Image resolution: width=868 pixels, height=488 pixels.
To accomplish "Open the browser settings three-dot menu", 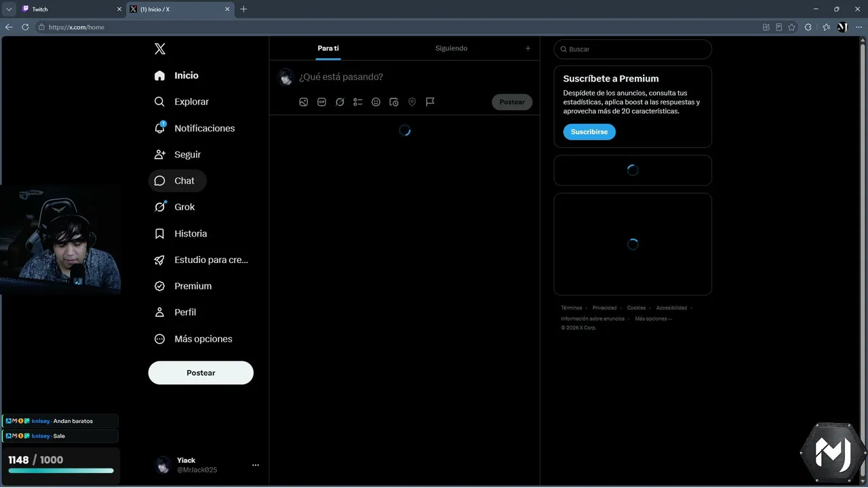I will coord(859,27).
